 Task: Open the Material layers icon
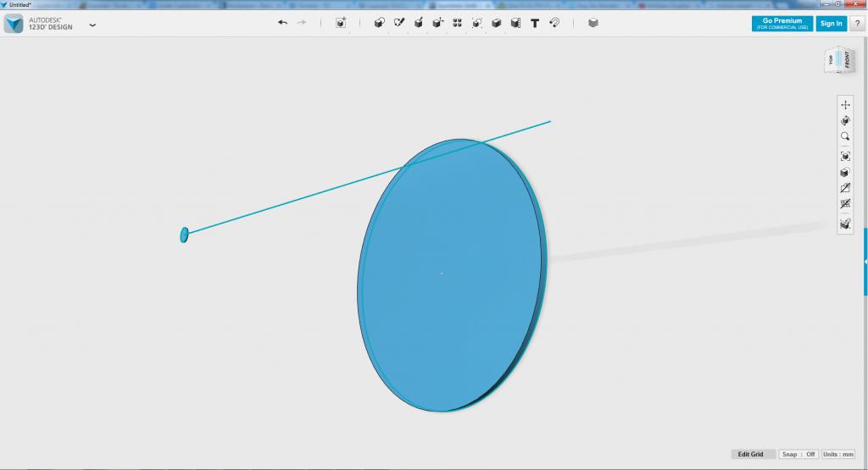pos(593,23)
